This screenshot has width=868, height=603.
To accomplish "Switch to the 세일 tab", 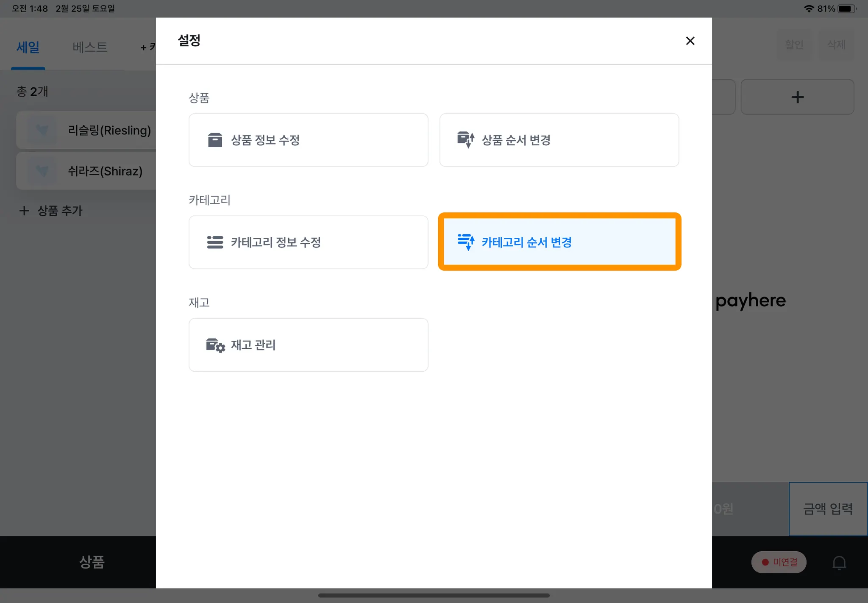I will [28, 47].
